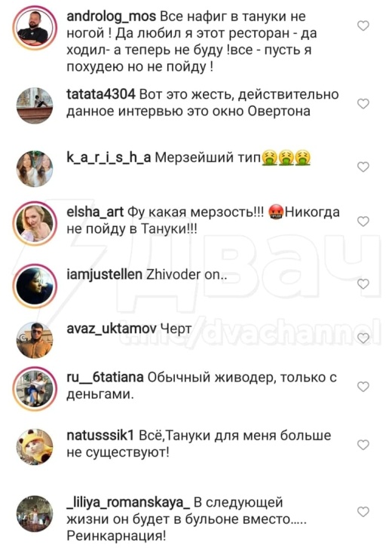Open k_a_r_i_s_h_a profile photo
Image resolution: width=392 pixels, height=548 pixels.
(35, 169)
